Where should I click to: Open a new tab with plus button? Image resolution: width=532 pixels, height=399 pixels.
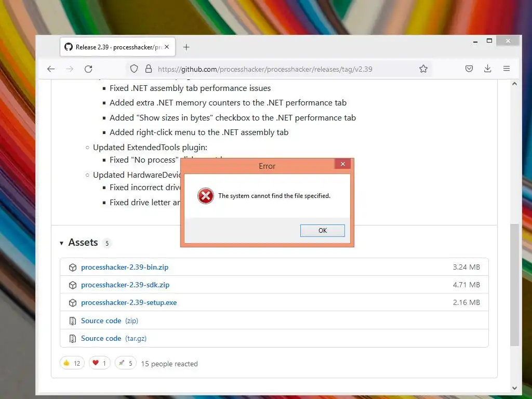[187, 47]
